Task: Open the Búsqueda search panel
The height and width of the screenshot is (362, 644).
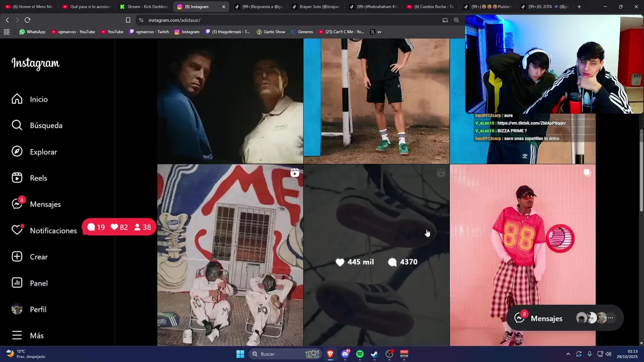Action: pyautogui.click(x=37, y=125)
